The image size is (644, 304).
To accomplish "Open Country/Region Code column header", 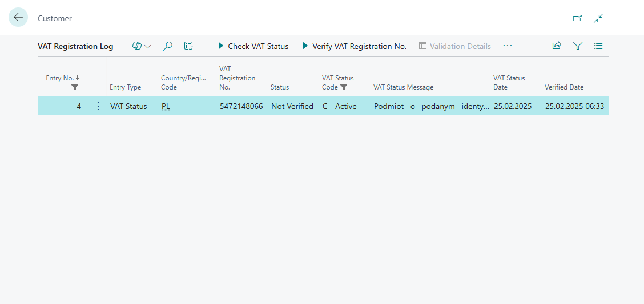I will (184, 83).
